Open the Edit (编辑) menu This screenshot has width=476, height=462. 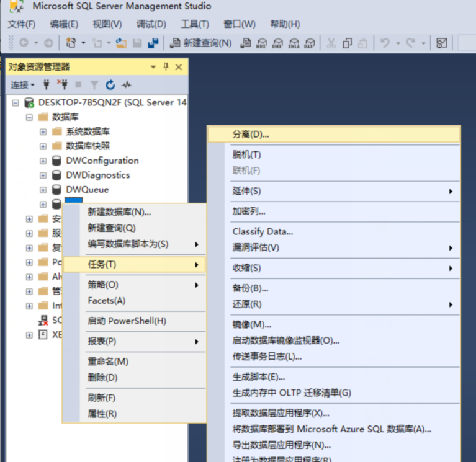64,24
